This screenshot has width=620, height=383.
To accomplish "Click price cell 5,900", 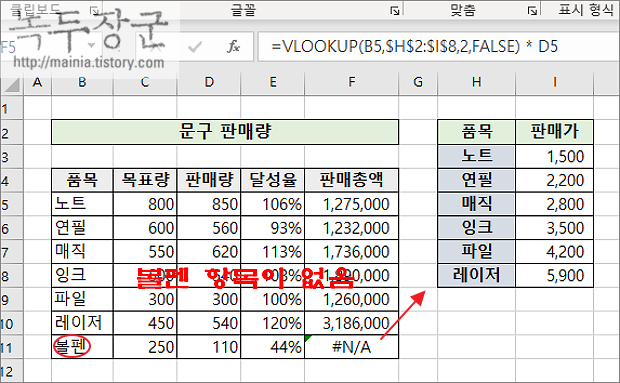I will 555,275.
